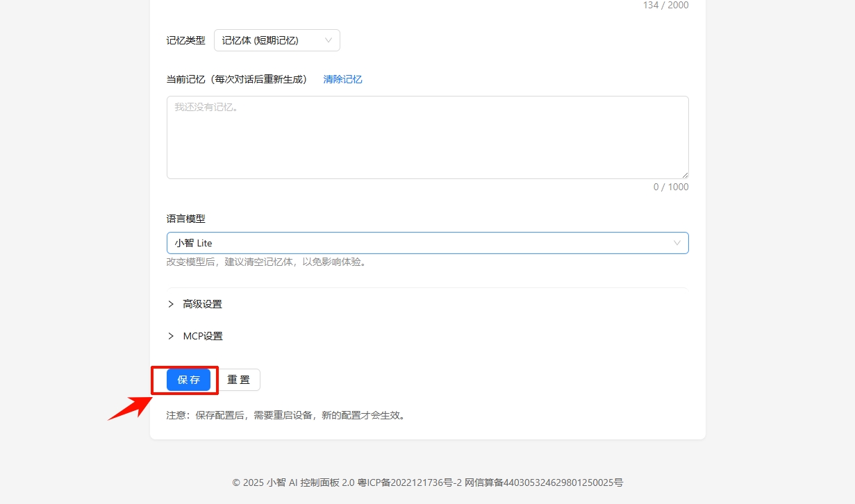
Task: Click the 记忆类型 field label
Action: (x=185, y=40)
